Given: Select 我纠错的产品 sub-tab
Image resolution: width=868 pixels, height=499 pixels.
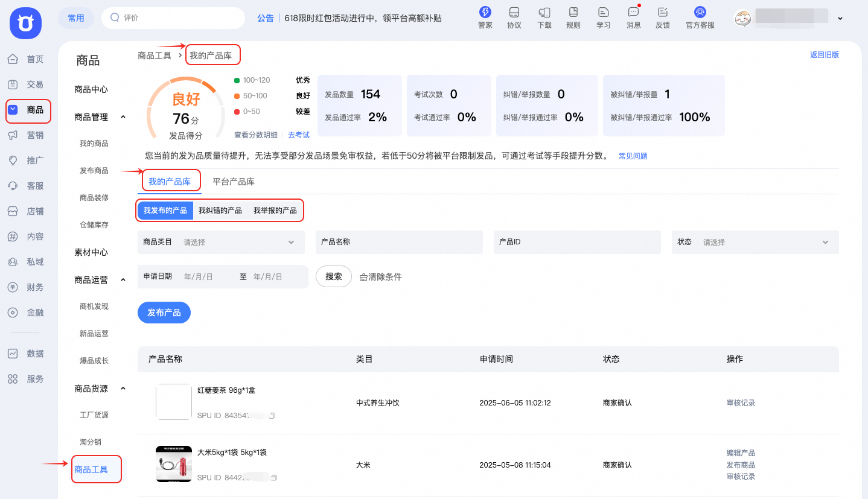Looking at the screenshot, I should [x=220, y=211].
